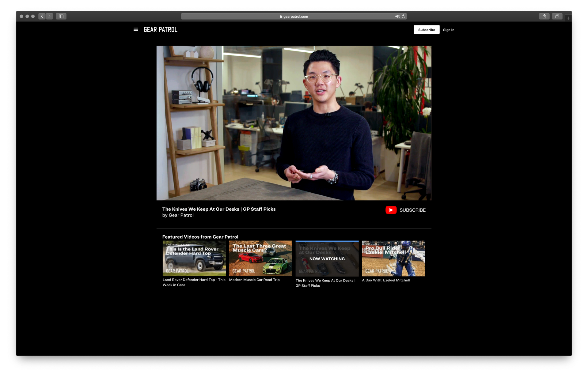Viewport: 588px width, 377px height.
Task: Click the video title above 'by Gear Patrol'
Action: click(x=219, y=209)
